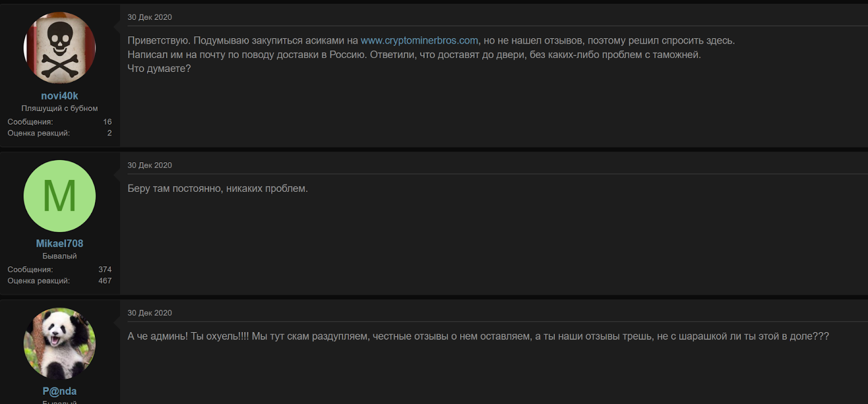This screenshot has height=404, width=868.
Task: Open the novi40k username profile link
Action: point(60,96)
